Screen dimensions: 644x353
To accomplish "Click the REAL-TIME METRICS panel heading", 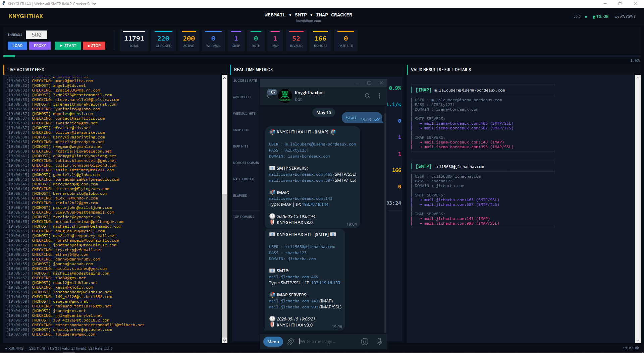I will [253, 70].
